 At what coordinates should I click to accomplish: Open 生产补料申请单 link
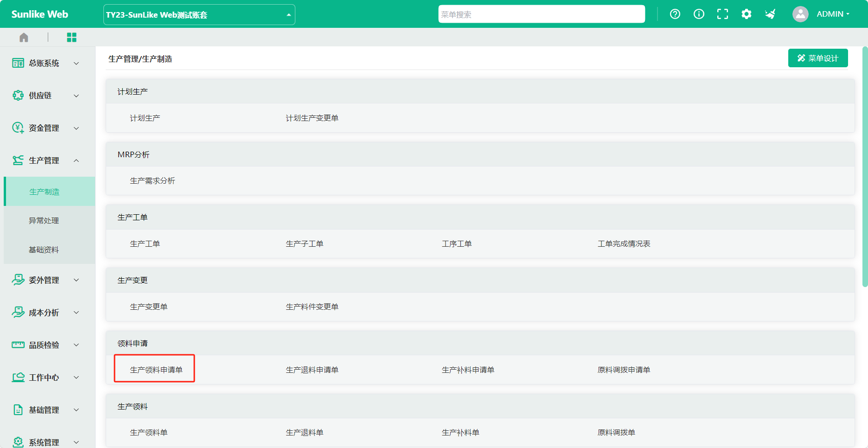pos(468,370)
